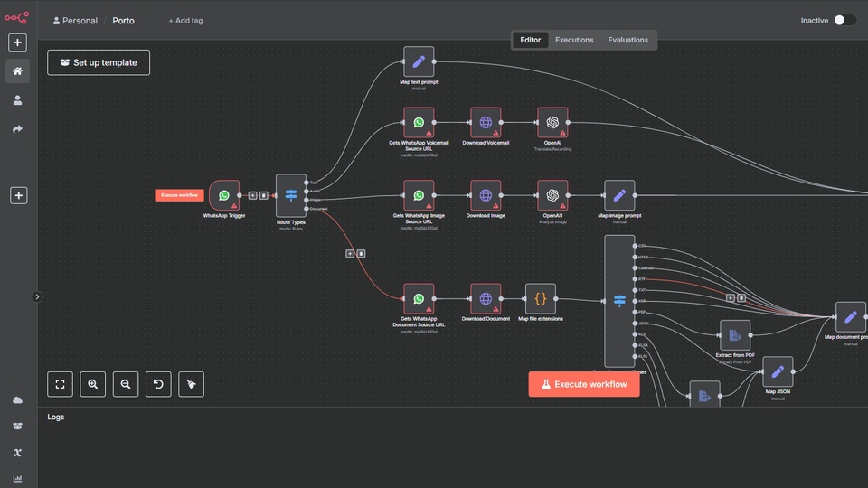Click the add project plus icon in sidebar
The image size is (868, 488).
pyautogui.click(x=18, y=195)
